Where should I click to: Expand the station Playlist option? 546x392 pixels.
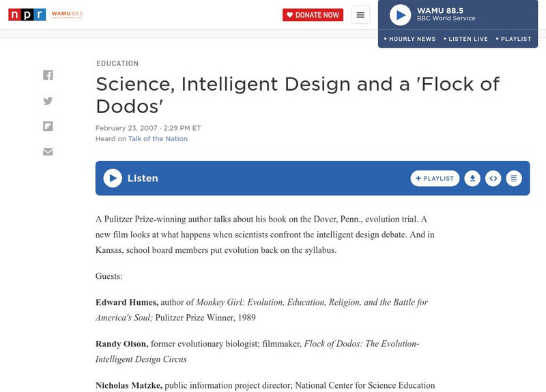click(514, 39)
